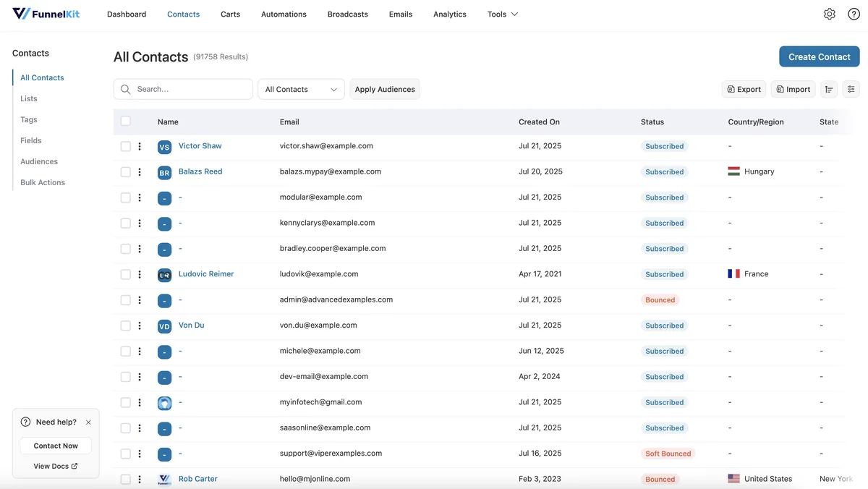Open Bulk Actions in the sidebar
Image resolution: width=868 pixels, height=489 pixels.
coord(43,182)
